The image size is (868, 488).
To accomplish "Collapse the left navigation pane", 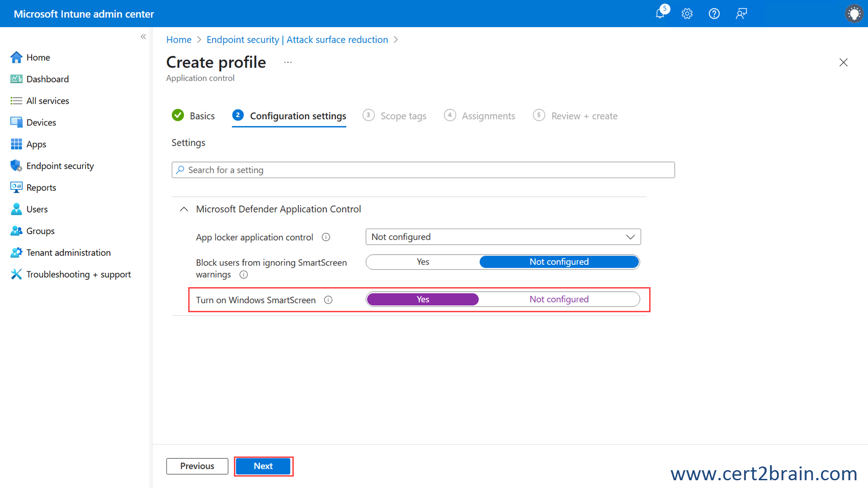I will click(143, 37).
